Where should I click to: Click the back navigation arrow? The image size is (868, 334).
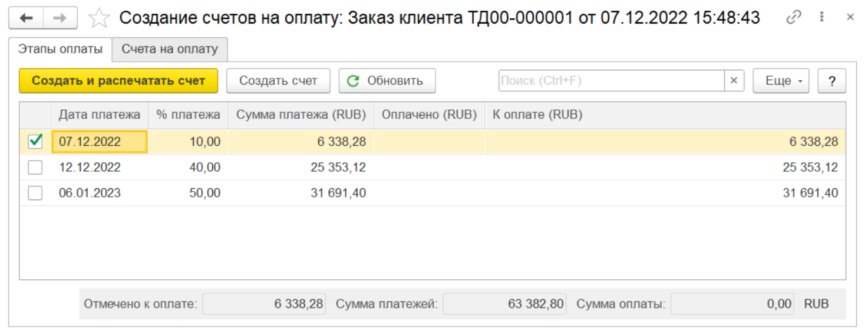click(x=26, y=18)
